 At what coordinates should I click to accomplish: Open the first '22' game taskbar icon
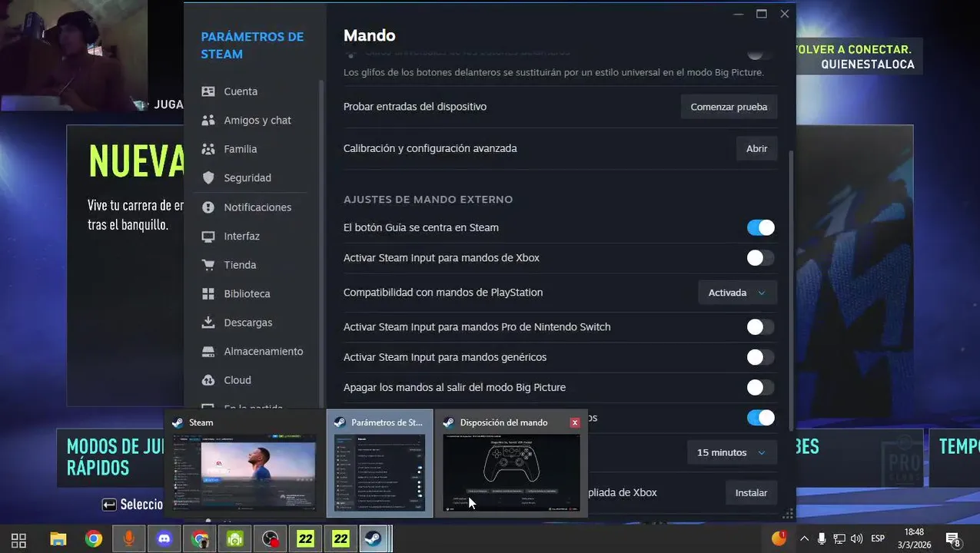pos(305,539)
